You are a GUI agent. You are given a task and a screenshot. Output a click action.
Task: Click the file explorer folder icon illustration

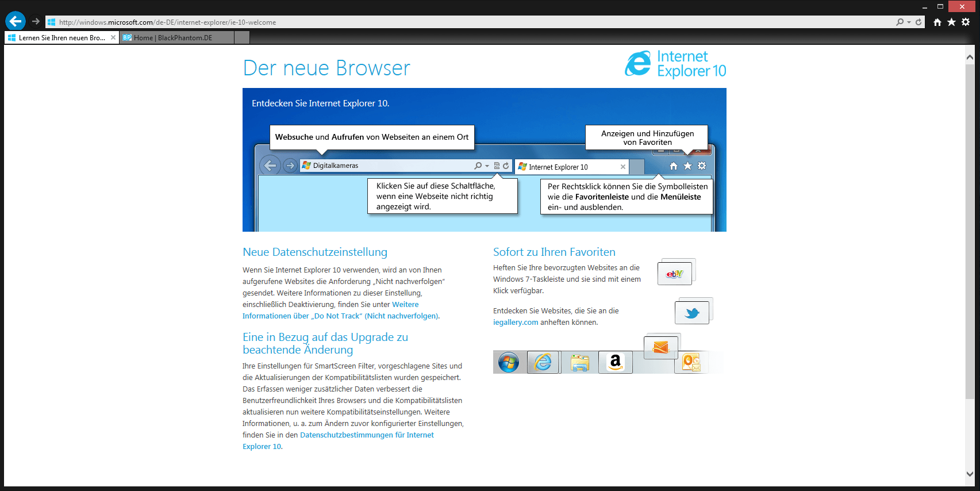[x=580, y=363]
